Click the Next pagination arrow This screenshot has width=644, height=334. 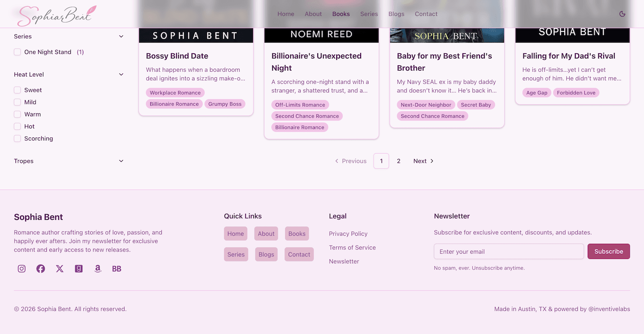coord(423,161)
